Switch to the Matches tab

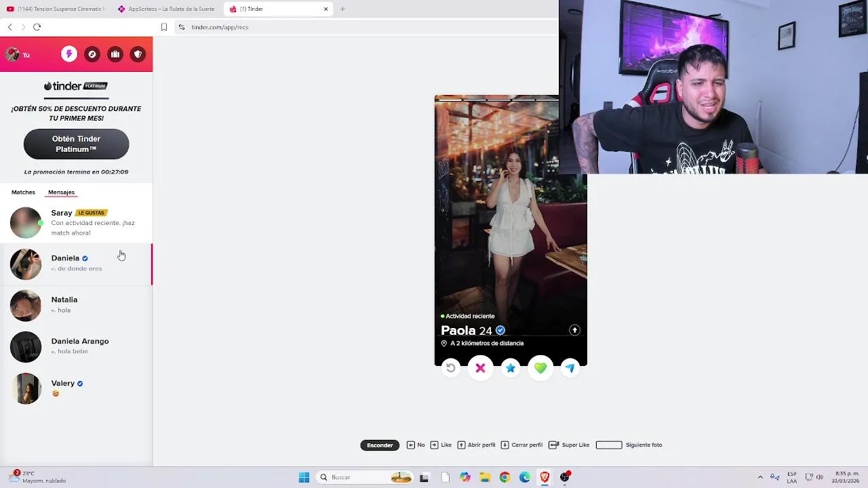[23, 192]
